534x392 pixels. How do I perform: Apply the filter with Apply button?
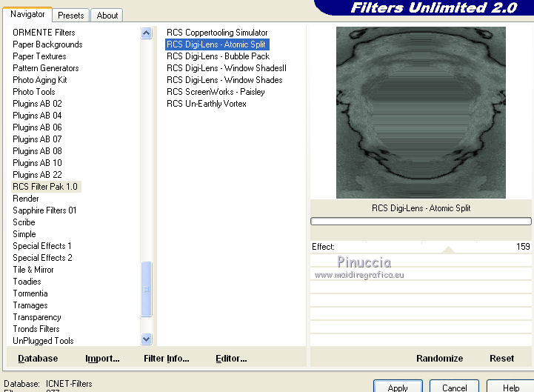pos(398,387)
